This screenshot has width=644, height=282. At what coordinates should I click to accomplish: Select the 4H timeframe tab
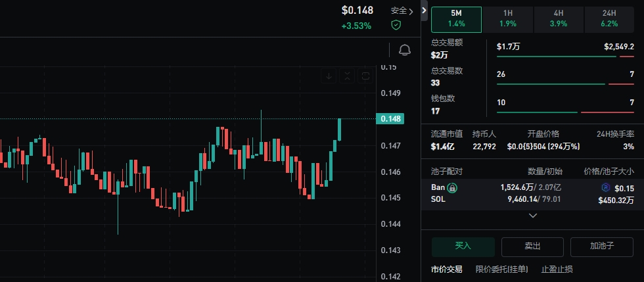point(559,19)
